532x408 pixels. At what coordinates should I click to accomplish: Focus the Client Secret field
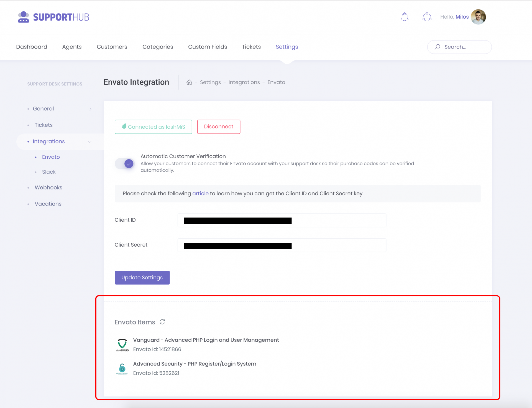[282, 245]
